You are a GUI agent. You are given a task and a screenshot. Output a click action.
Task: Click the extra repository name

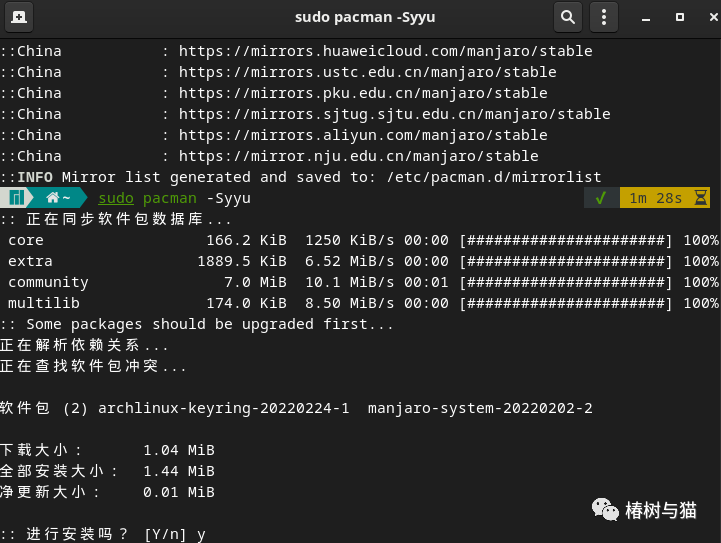30,261
